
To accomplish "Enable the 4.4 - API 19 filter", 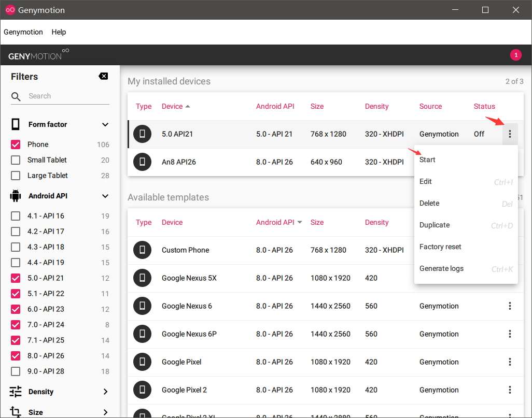I will tap(16, 263).
